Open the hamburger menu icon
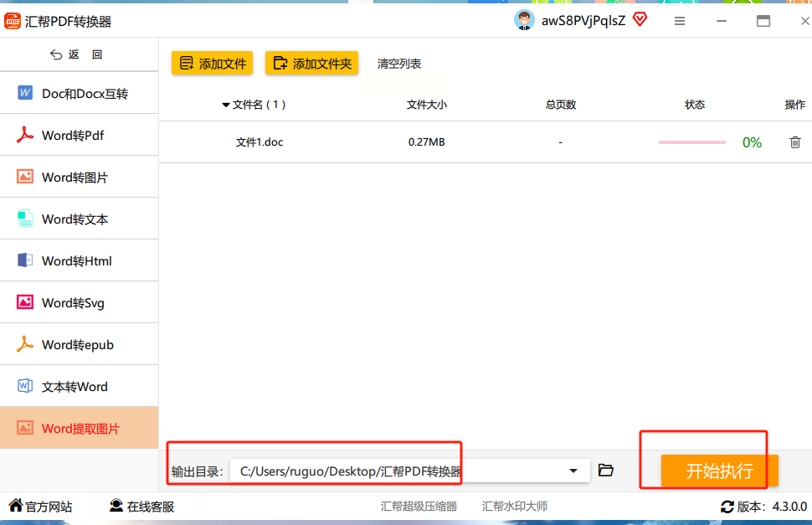The width and height of the screenshot is (812, 525). coord(680,21)
